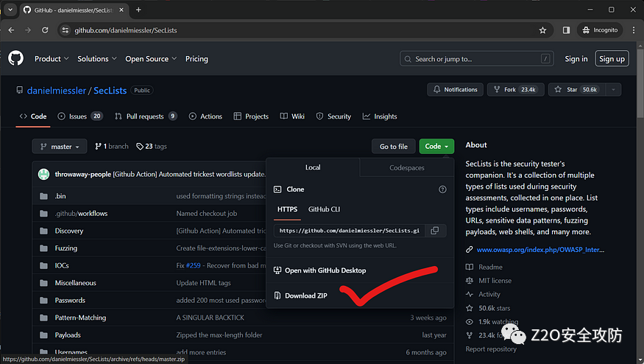This screenshot has width=644, height=364.
Task: View the 1 branch link
Action: (x=112, y=147)
